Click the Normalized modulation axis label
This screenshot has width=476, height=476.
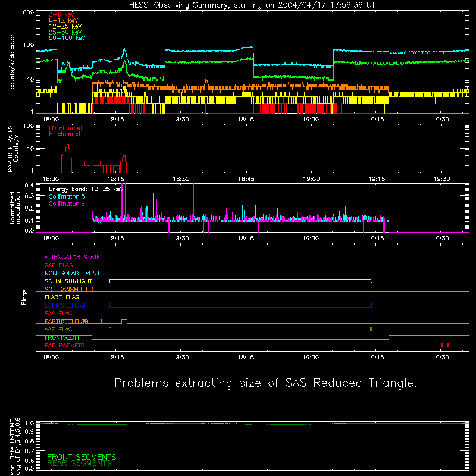coord(15,208)
